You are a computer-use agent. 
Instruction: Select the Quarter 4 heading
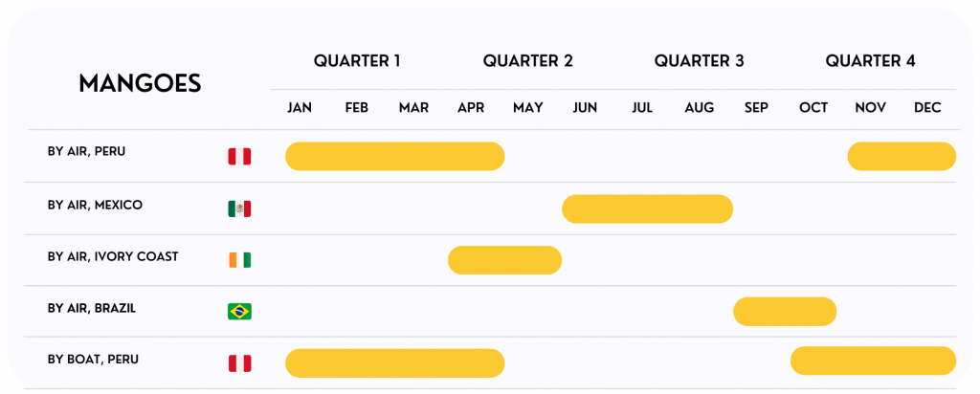(x=870, y=61)
